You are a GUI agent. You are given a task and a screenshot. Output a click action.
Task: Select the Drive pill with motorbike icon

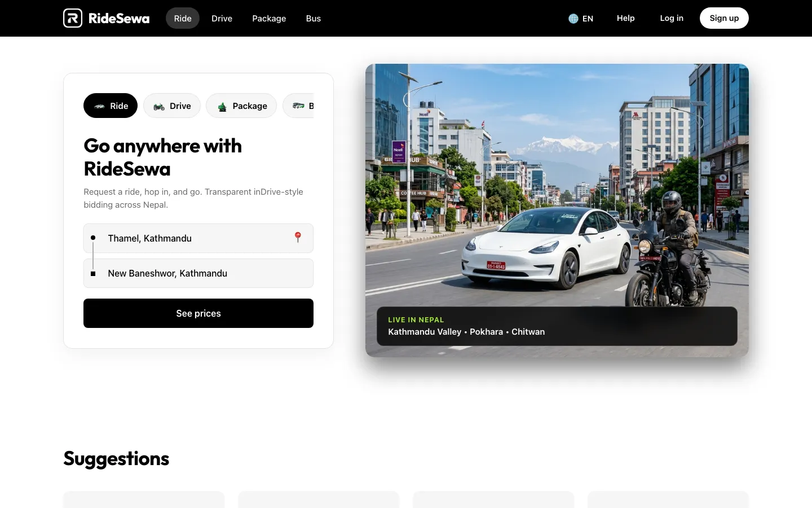coord(172,106)
